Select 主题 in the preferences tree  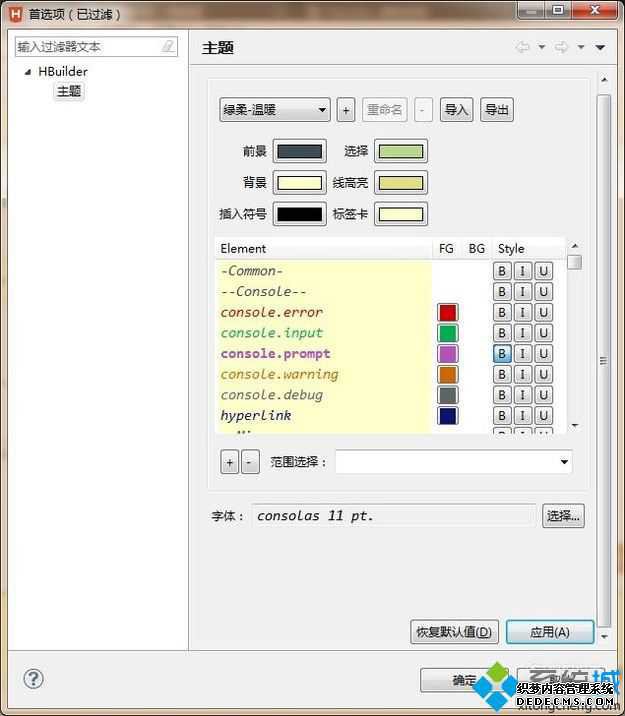[69, 91]
